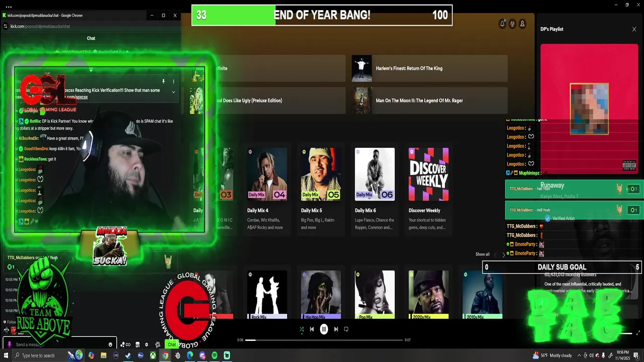This screenshot has height=362, width=644.
Task: Open the Discover Weekly playlist
Action: 429,189
